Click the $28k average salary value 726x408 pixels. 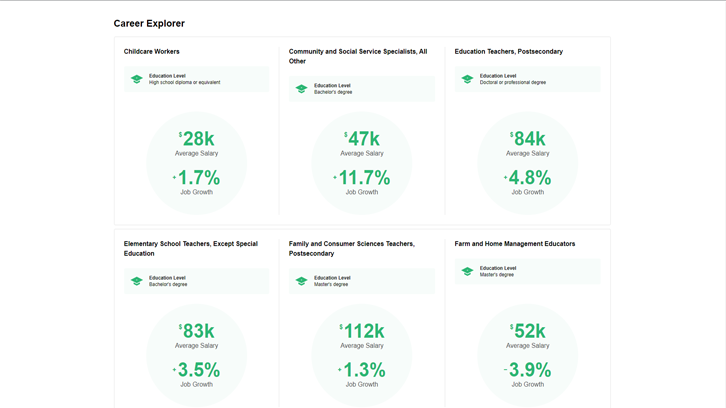tap(196, 138)
